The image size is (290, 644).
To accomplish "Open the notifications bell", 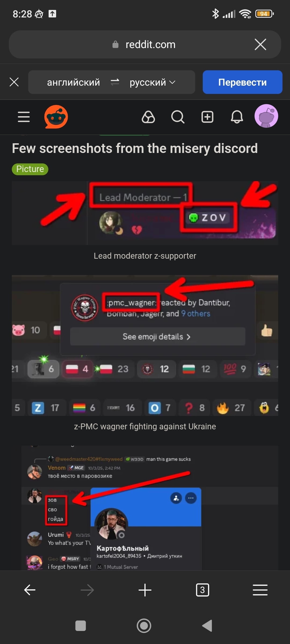I will tap(237, 117).
